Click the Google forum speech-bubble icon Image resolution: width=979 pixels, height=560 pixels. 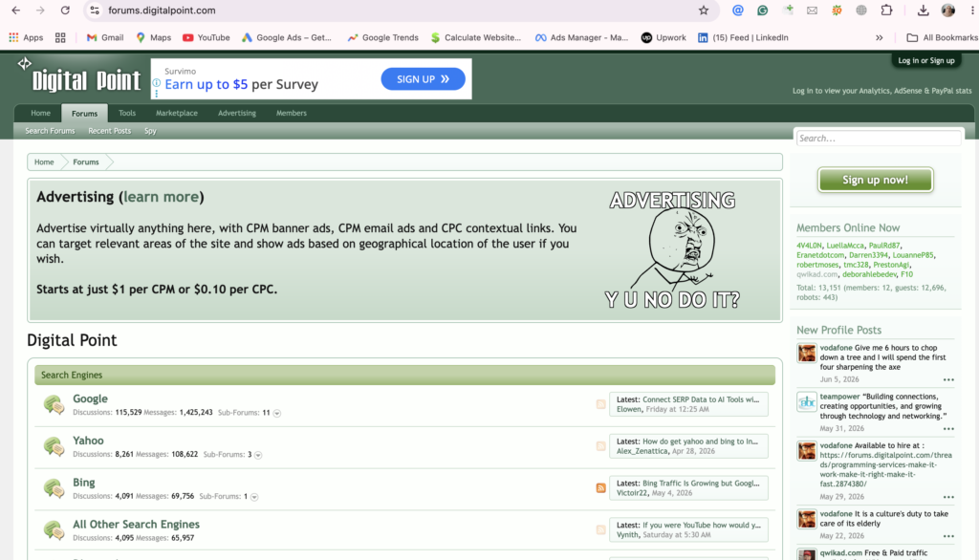coord(54,405)
